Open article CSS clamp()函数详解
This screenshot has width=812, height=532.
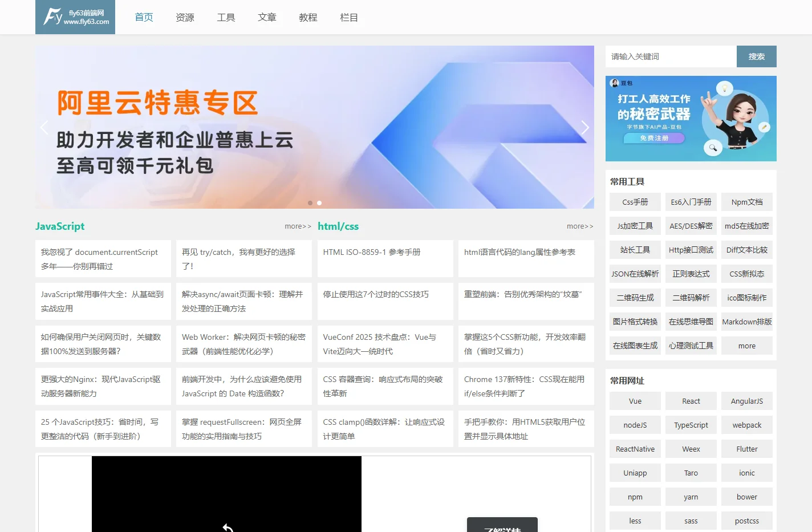click(385, 429)
